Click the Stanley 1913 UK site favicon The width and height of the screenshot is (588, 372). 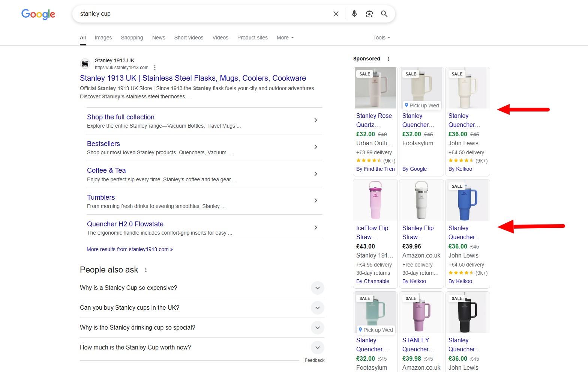click(85, 64)
